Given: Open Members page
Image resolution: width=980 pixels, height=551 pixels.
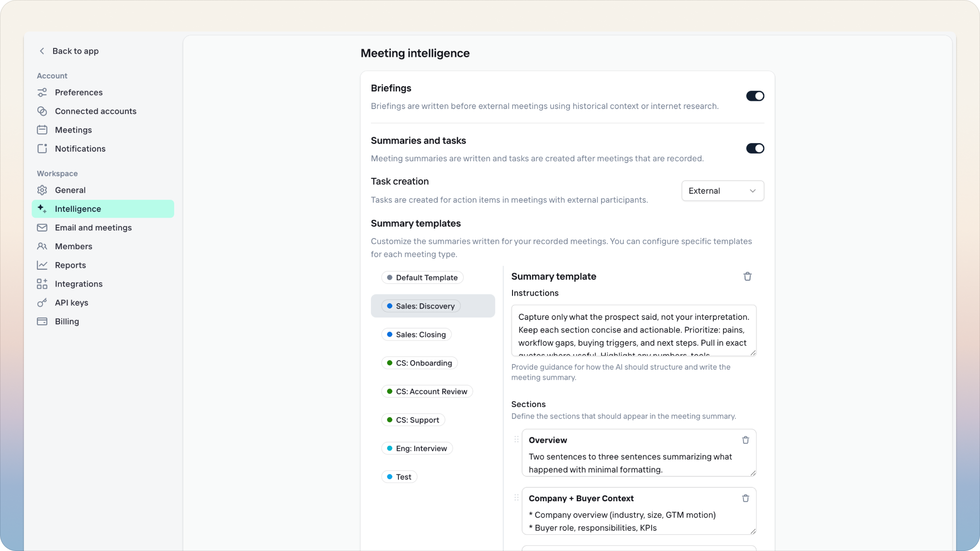Looking at the screenshot, I should click(103, 246).
